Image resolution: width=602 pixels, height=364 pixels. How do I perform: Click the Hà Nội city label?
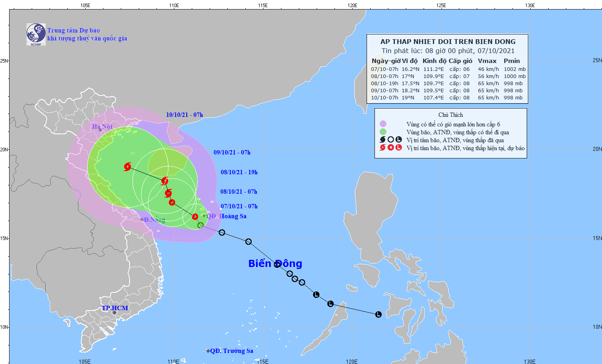pyautogui.click(x=102, y=127)
